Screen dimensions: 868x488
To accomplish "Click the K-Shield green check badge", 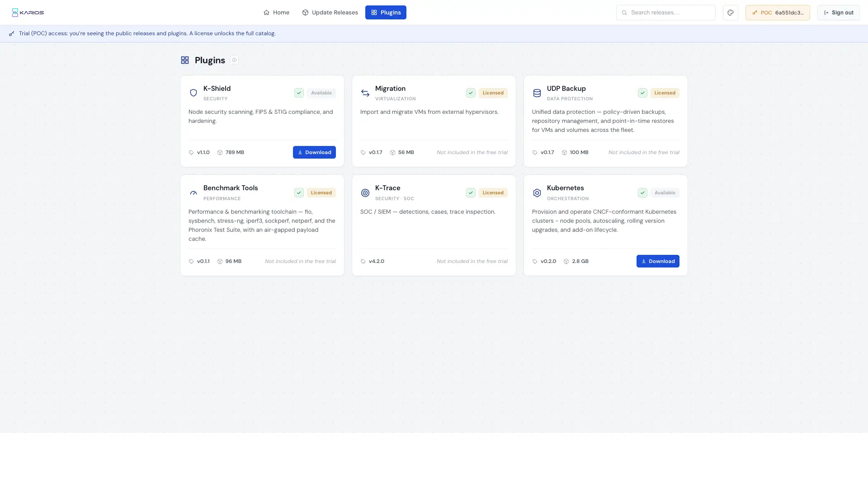I will click(x=299, y=93).
